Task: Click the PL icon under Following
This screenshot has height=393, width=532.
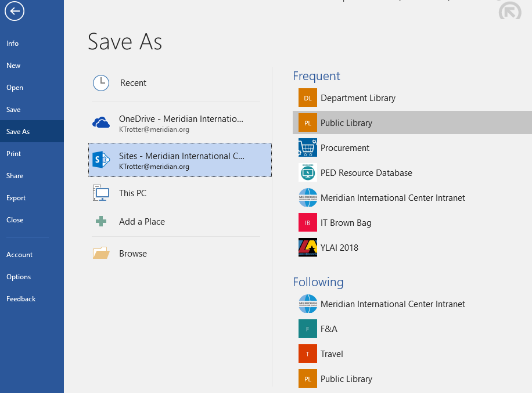Action: tap(308, 378)
